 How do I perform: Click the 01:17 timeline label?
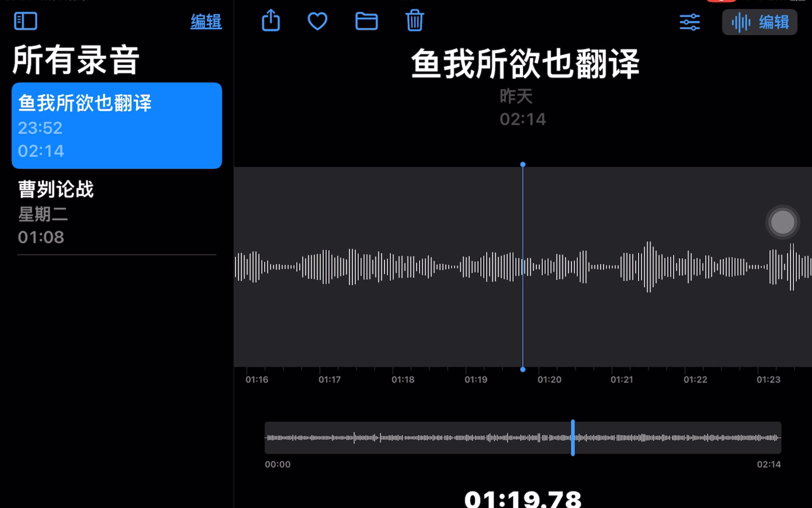coord(329,379)
